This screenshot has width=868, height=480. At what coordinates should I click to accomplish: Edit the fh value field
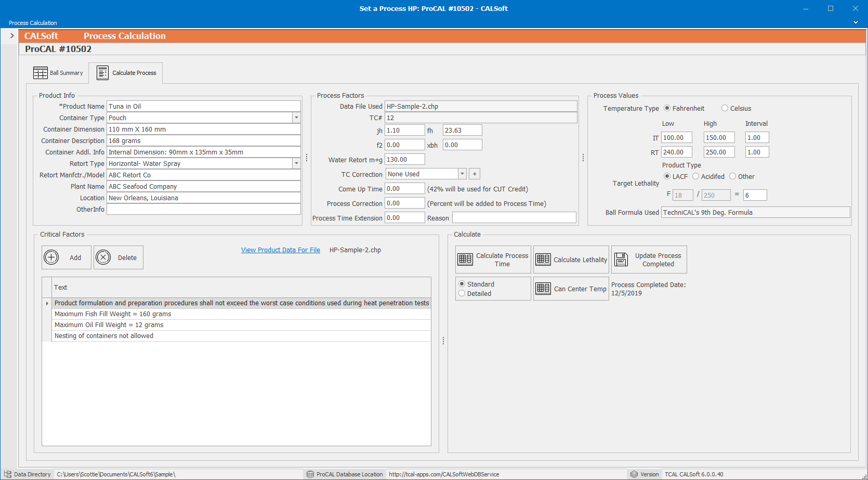(x=462, y=131)
